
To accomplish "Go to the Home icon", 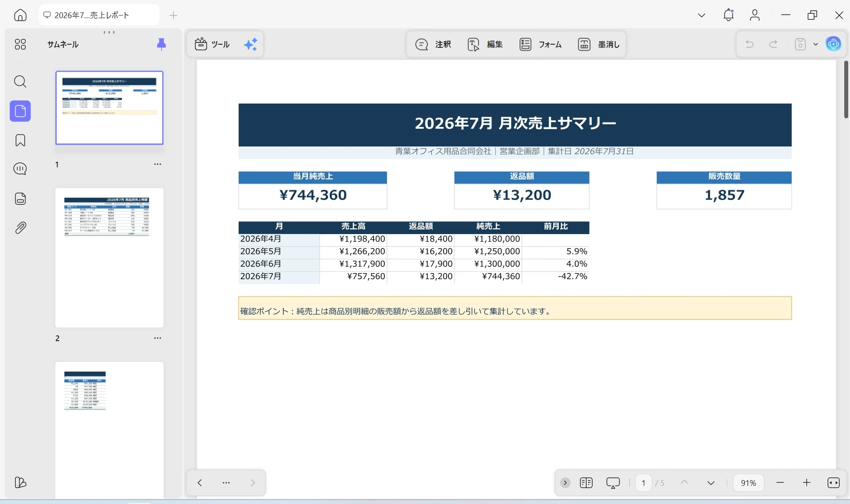I will (20, 15).
